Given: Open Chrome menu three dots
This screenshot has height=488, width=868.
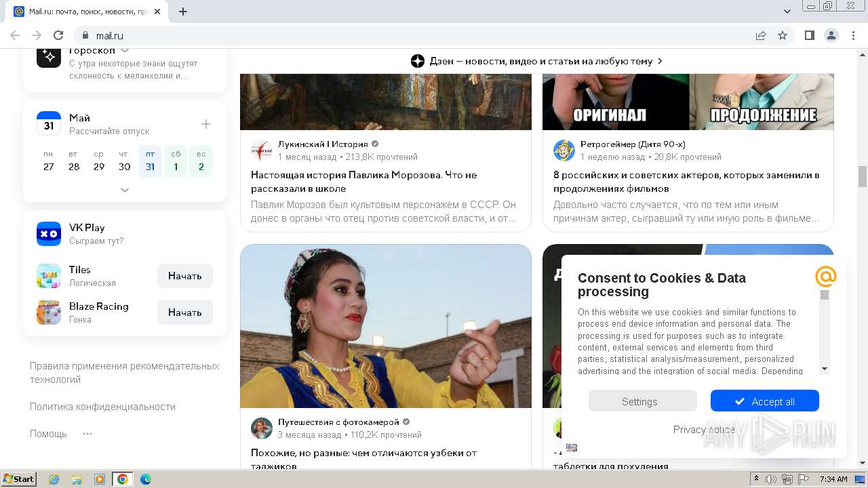Looking at the screenshot, I should (852, 35).
